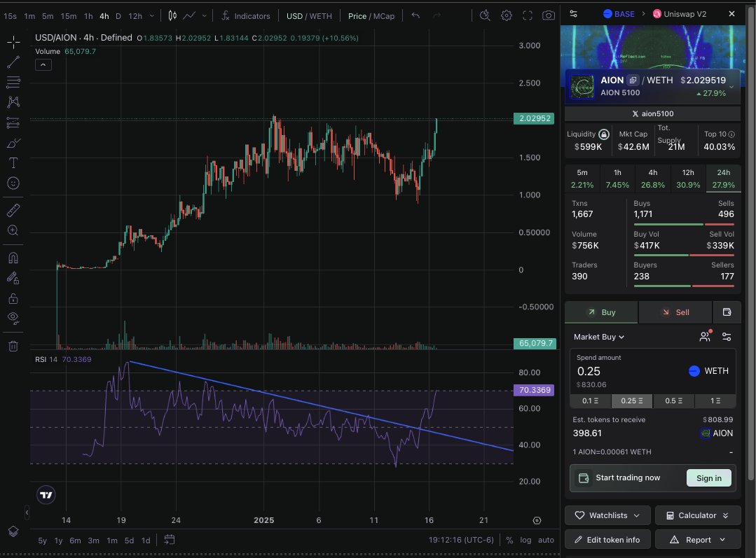The height and width of the screenshot is (558, 756).
Task: Select the 15m timeframe
Action: (x=69, y=16)
